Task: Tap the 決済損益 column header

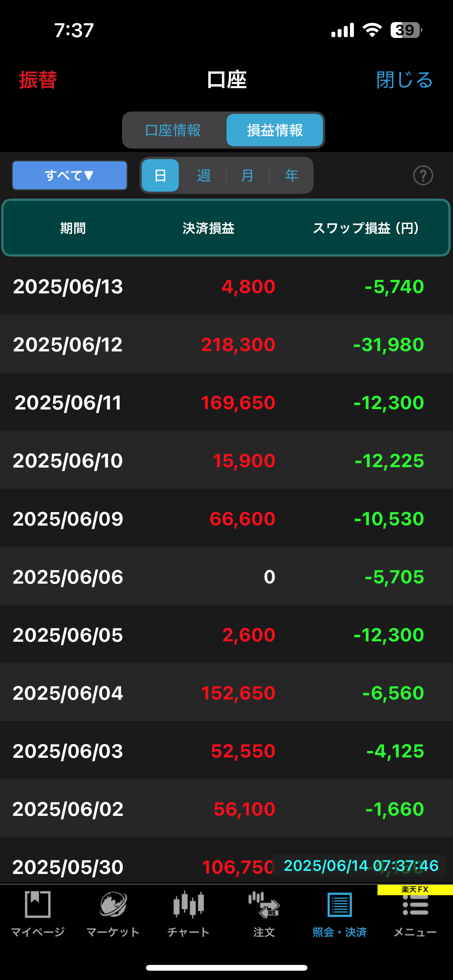Action: coord(208,228)
